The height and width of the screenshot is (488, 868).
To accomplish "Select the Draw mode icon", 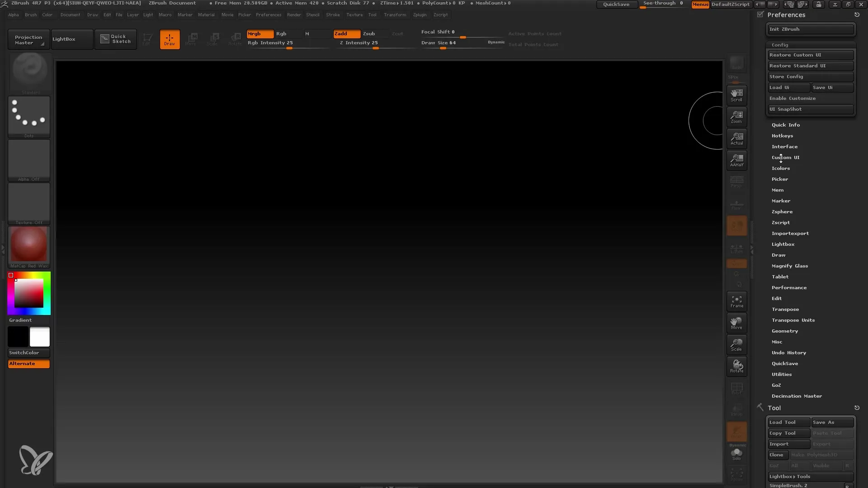I will pos(170,39).
